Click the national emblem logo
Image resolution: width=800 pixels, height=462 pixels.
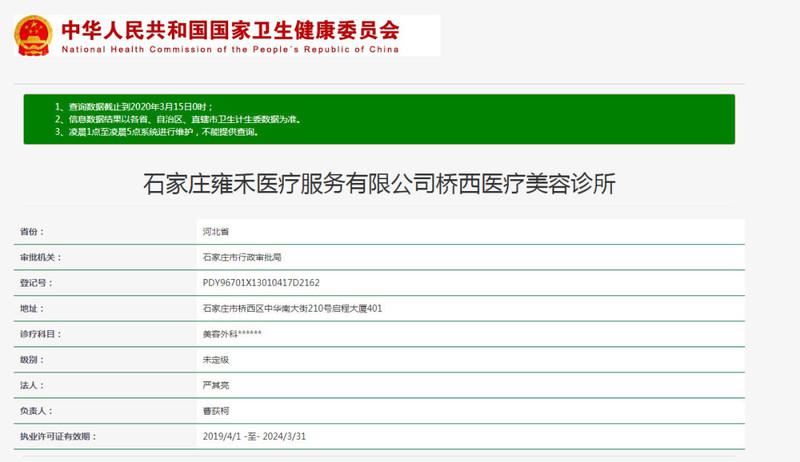[x=35, y=33]
